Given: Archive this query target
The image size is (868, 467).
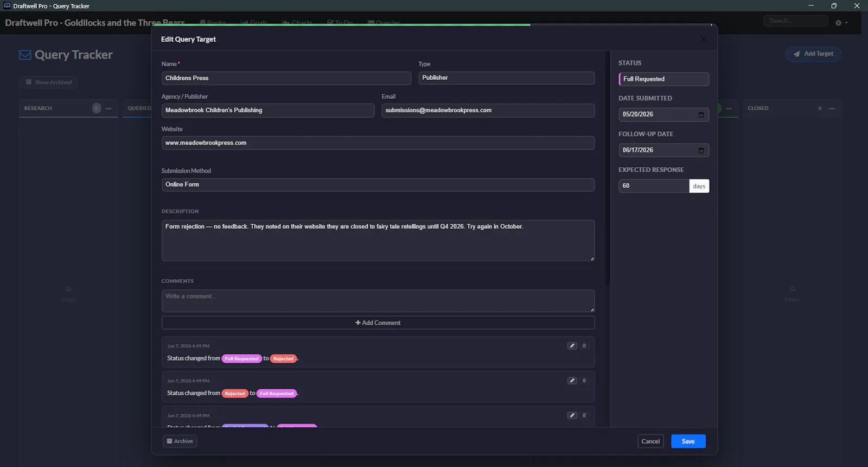Looking at the screenshot, I should coord(180,441).
